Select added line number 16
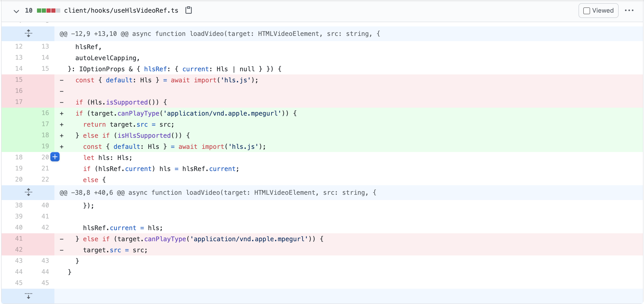This screenshot has width=644, height=304. point(45,113)
